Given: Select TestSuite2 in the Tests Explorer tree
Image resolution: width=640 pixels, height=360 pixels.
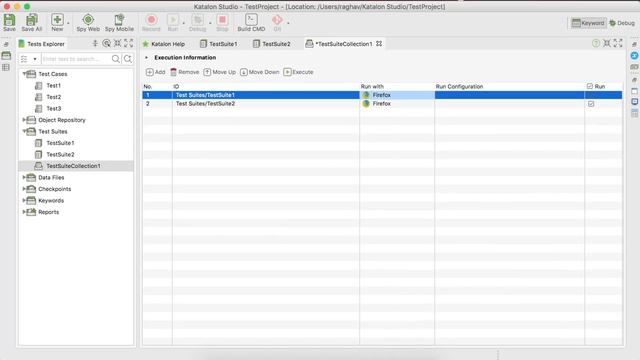Looking at the screenshot, I should click(x=60, y=154).
